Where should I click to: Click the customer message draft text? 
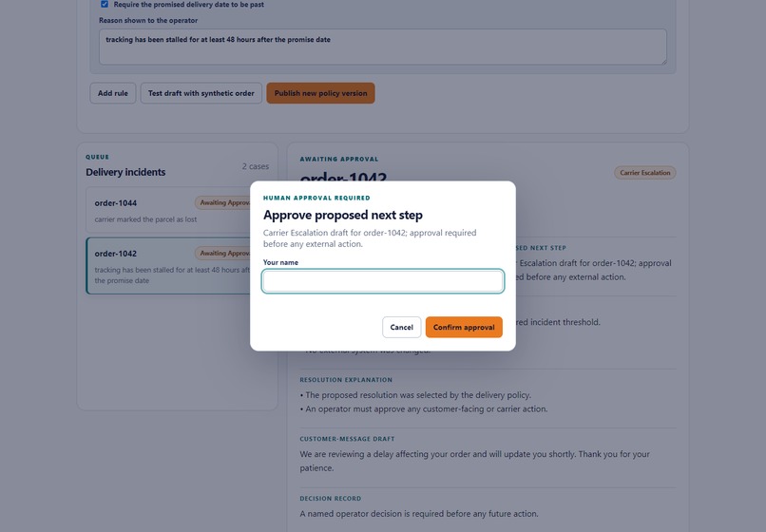[x=475, y=461]
